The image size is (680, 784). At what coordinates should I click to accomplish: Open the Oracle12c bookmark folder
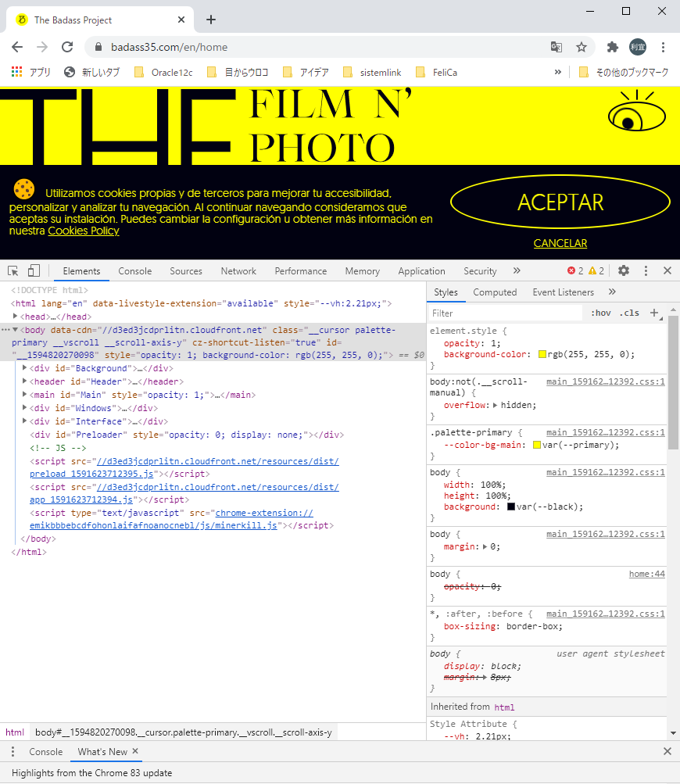click(x=163, y=72)
